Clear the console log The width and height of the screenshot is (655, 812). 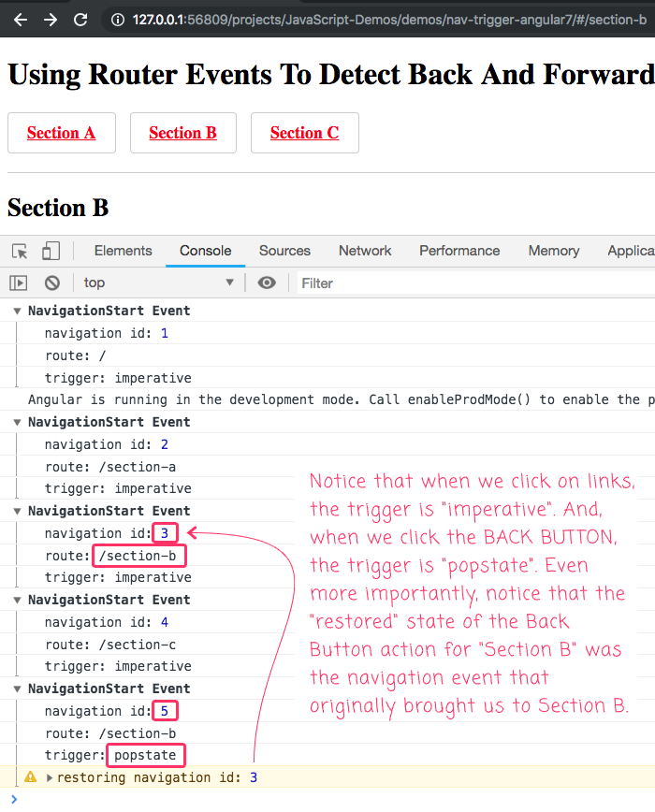coord(52,283)
